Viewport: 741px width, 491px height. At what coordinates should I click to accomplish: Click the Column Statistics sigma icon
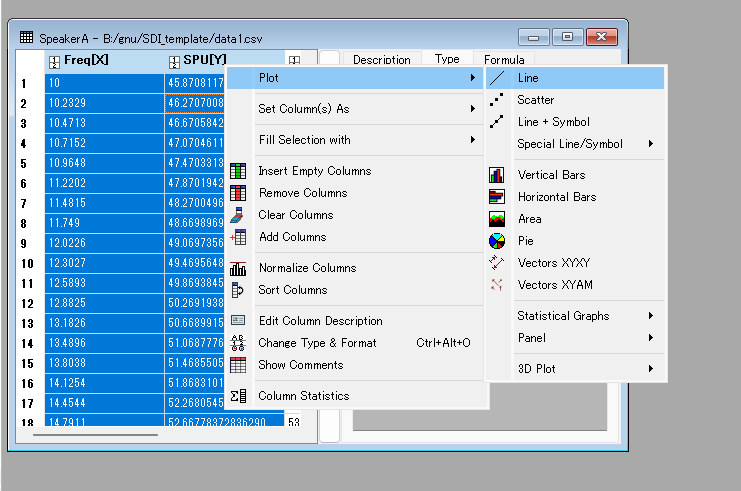tap(238, 396)
